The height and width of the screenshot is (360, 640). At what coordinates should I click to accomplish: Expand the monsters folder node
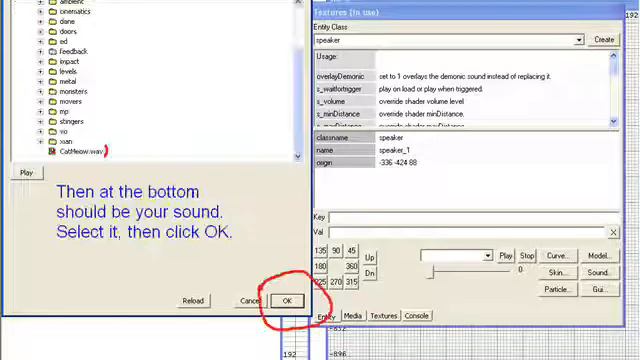click(40, 91)
